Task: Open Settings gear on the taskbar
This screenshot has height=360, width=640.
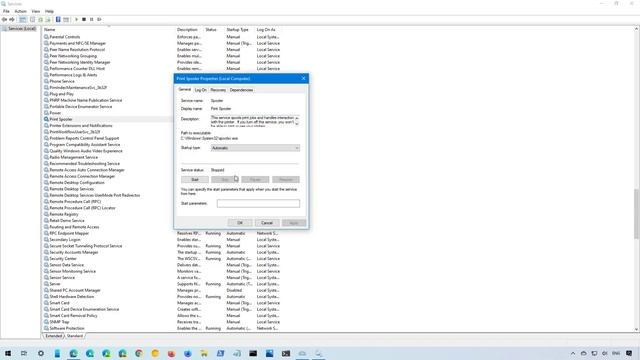Action: 41,353
